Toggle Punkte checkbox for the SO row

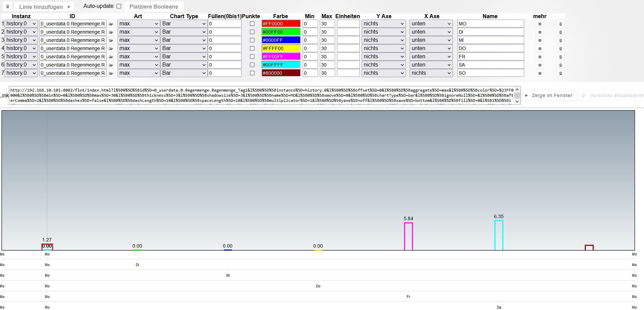coord(252,73)
